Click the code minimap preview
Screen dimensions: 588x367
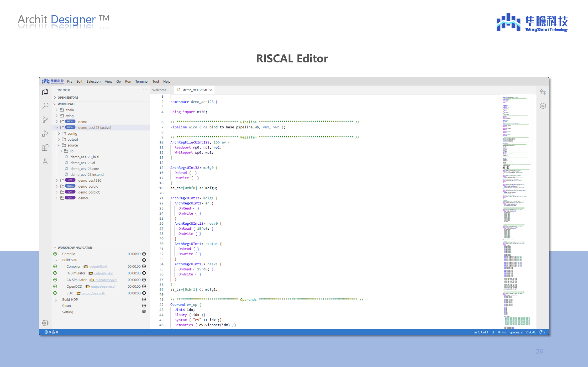click(517, 211)
